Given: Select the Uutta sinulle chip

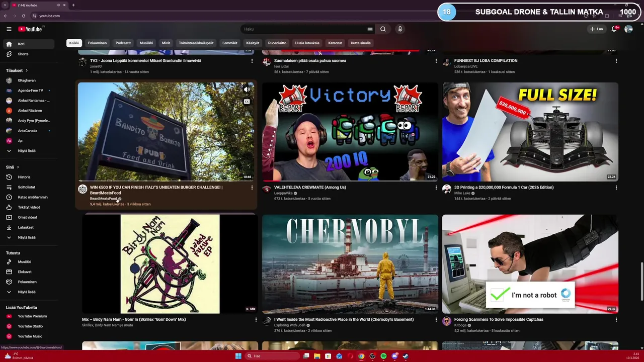Looking at the screenshot, I should [361, 43].
